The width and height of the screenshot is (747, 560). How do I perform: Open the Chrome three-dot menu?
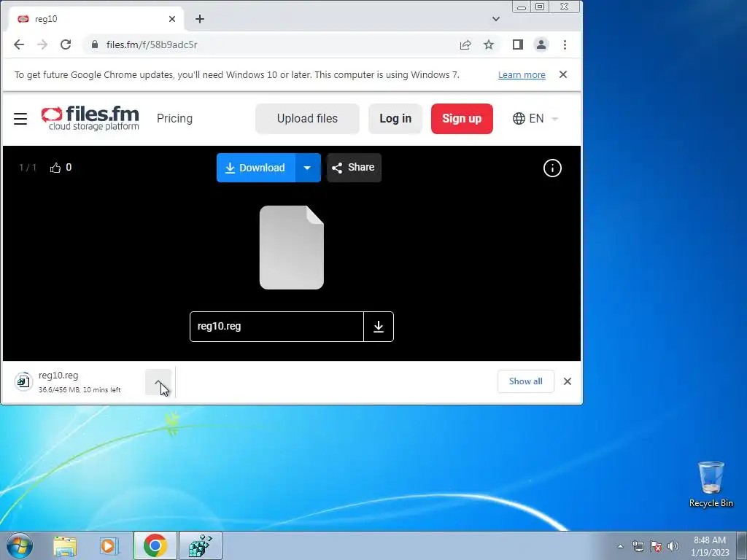point(565,44)
